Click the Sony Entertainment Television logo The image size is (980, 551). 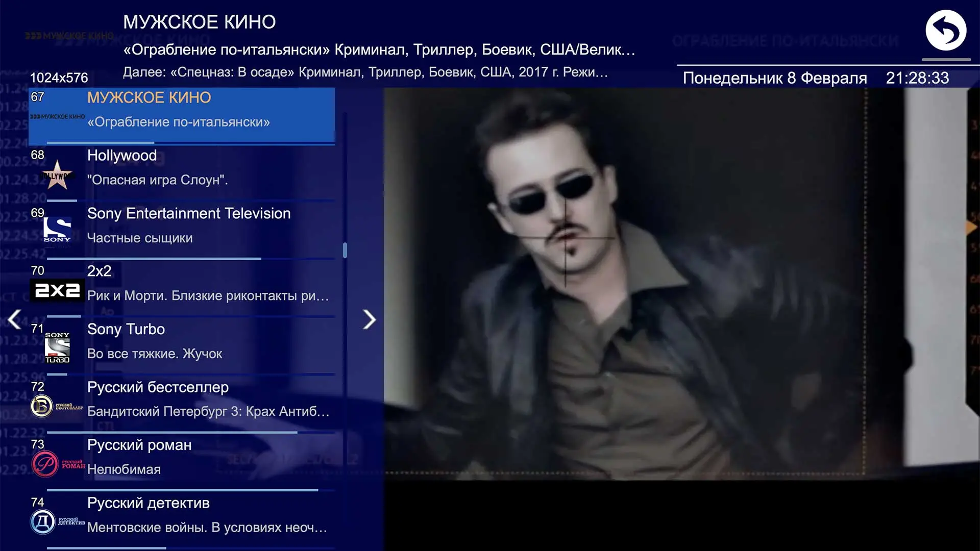click(x=57, y=230)
